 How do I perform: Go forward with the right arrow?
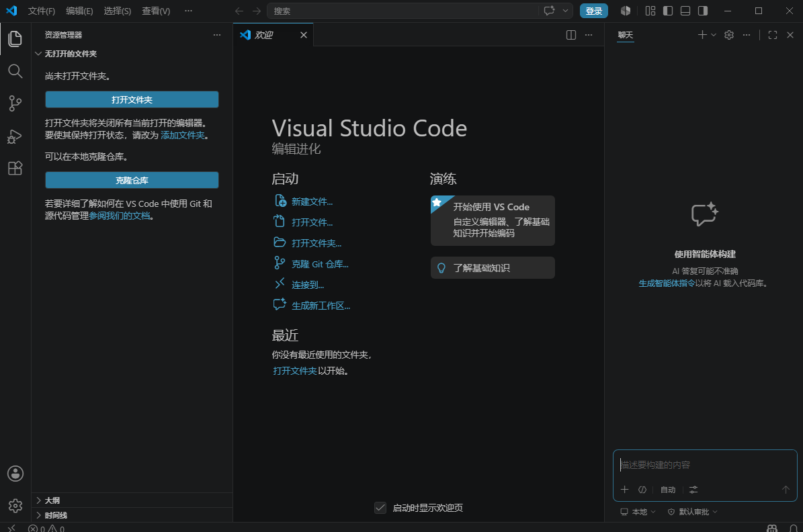257,11
